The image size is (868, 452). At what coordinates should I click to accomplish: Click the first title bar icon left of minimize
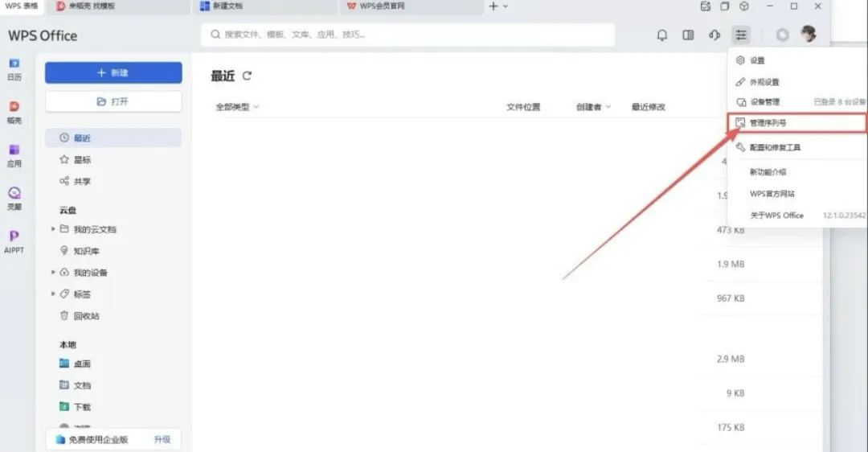point(706,6)
